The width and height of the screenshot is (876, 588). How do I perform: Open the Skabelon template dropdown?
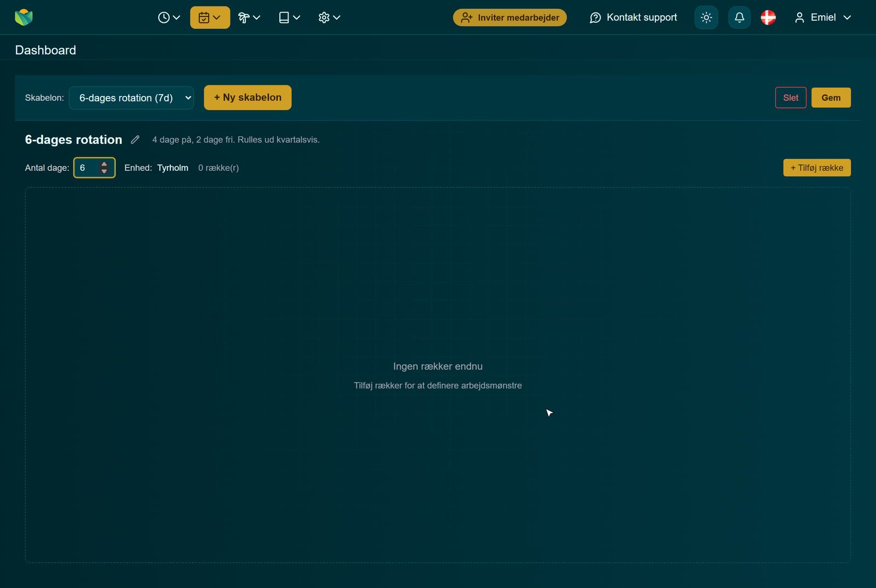tap(131, 98)
